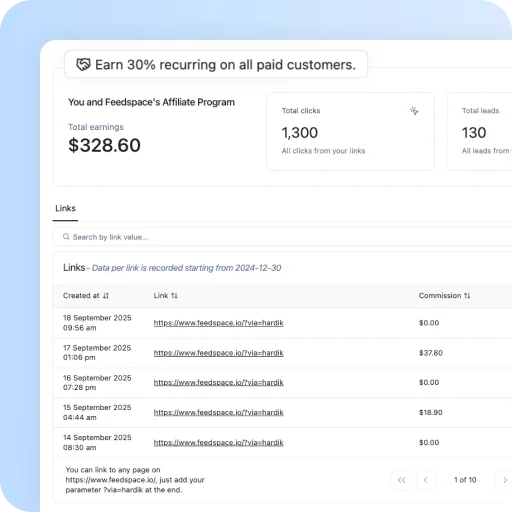Click '18 September 2025 09:56 am' date cell
This screenshot has height=512, width=512.
point(97,323)
